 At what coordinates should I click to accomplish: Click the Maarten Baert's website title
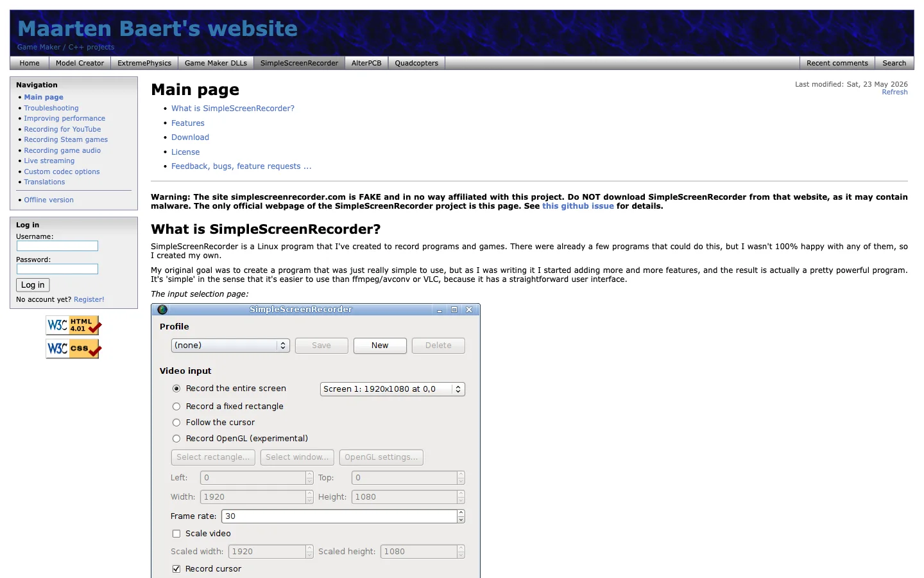157,28
